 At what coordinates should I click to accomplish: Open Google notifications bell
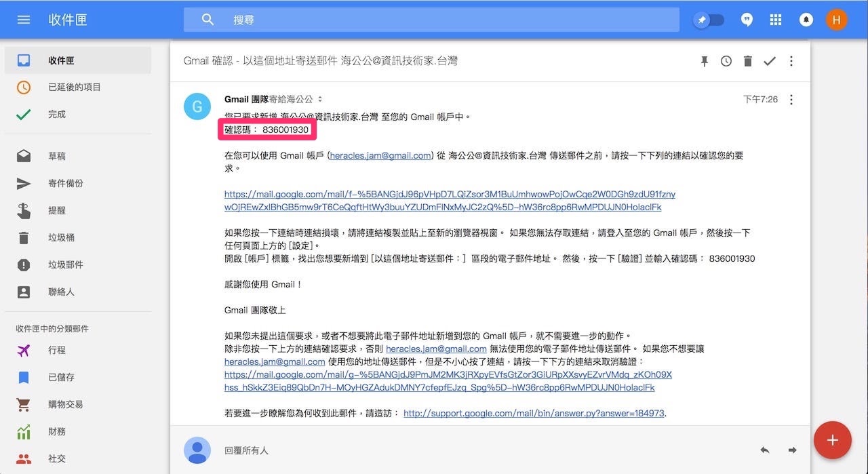[x=806, y=19]
